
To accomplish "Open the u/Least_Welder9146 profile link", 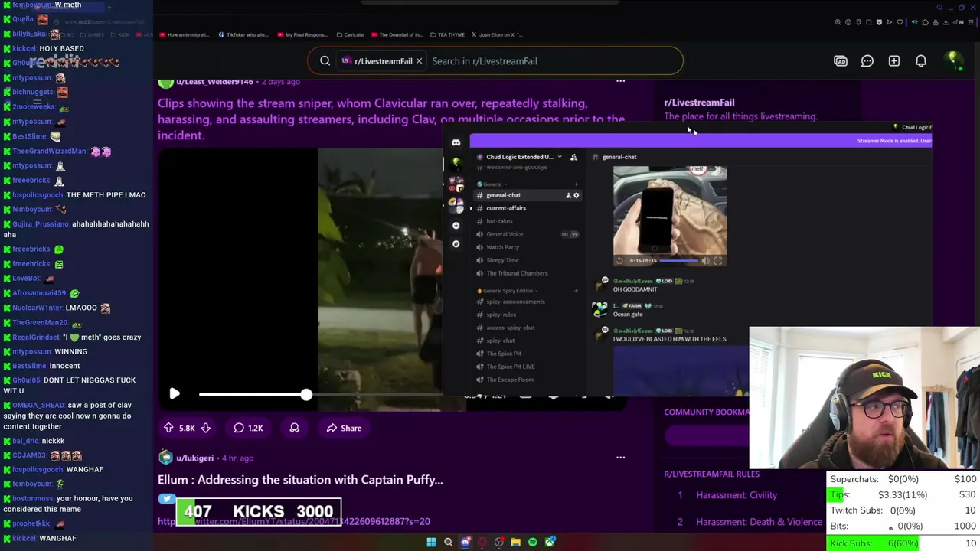I will tap(214, 82).
